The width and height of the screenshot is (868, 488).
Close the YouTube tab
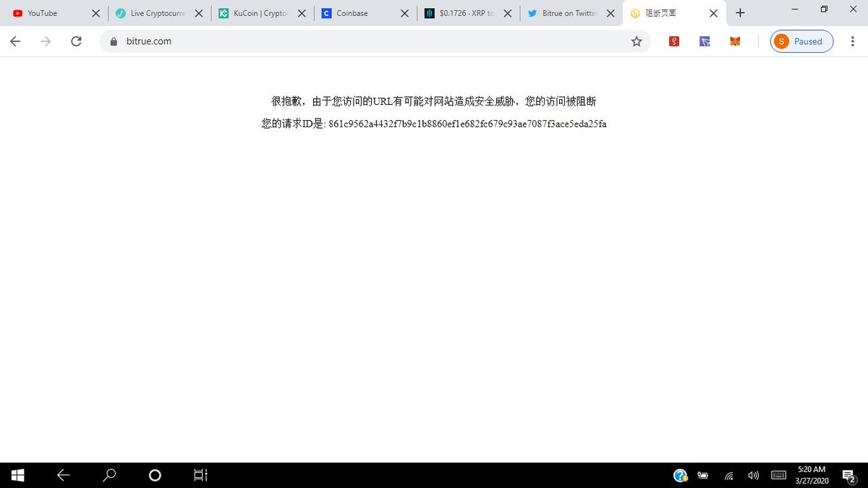[95, 13]
